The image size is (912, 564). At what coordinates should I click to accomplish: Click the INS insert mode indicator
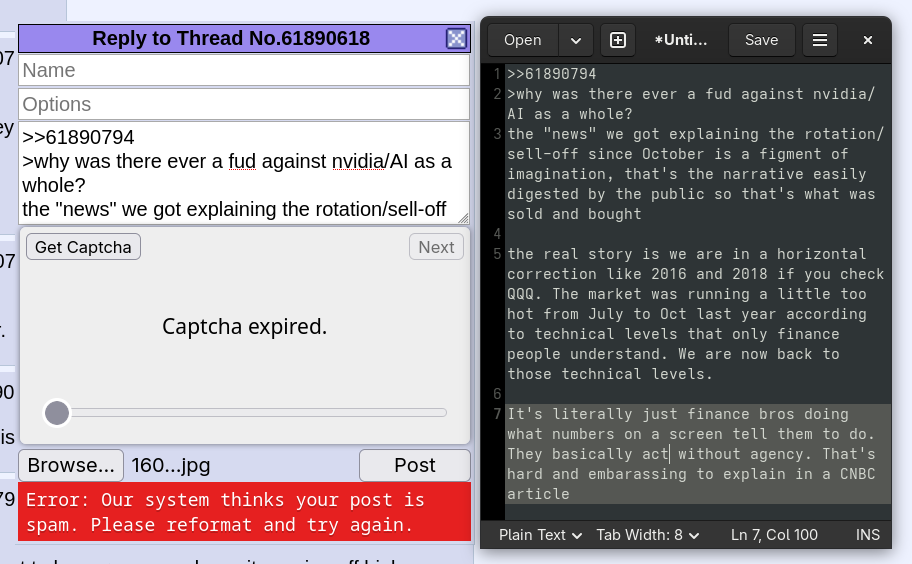pyautogui.click(x=868, y=535)
